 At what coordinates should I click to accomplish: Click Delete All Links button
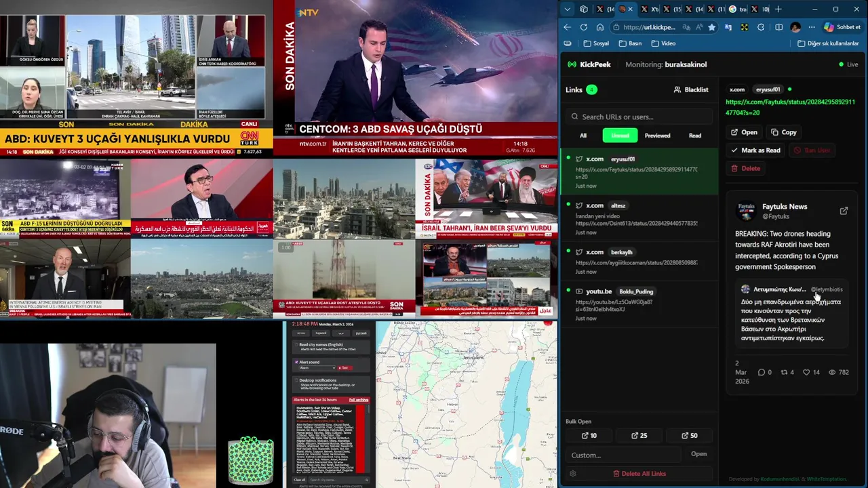point(639,474)
